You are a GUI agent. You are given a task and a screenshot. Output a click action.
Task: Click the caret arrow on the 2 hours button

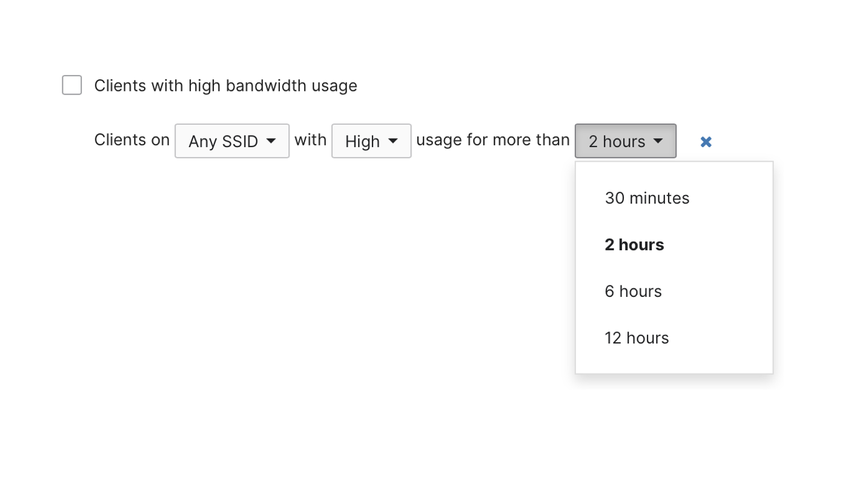(x=658, y=141)
